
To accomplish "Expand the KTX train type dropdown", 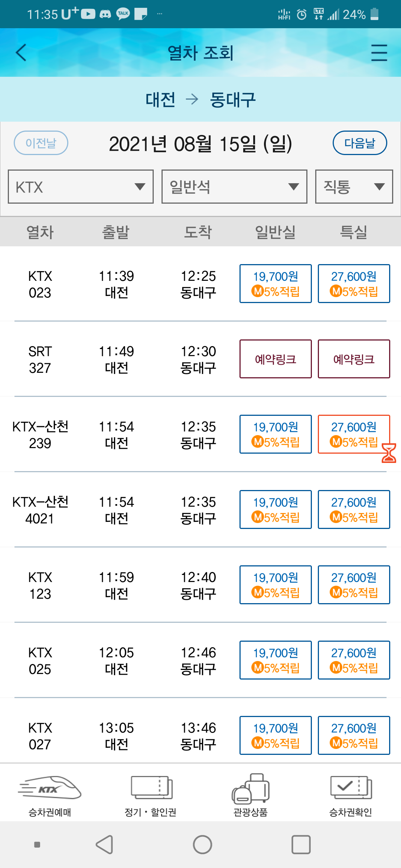I will [x=81, y=187].
